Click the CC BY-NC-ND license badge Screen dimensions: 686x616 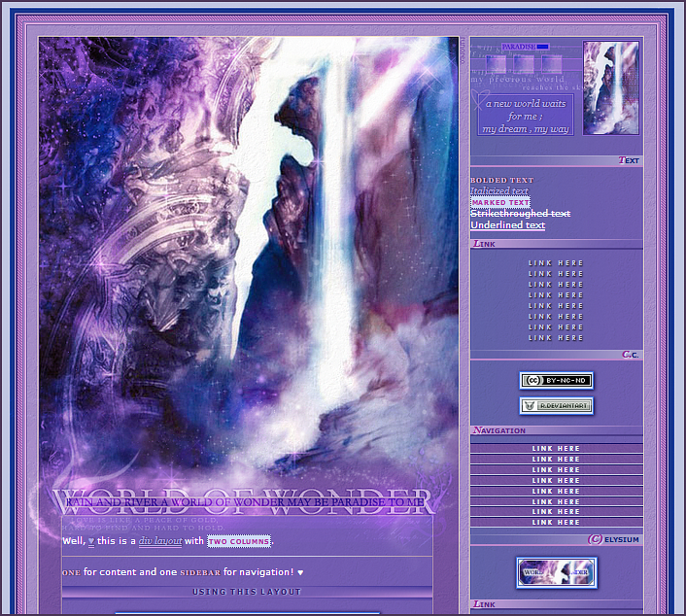coord(556,381)
